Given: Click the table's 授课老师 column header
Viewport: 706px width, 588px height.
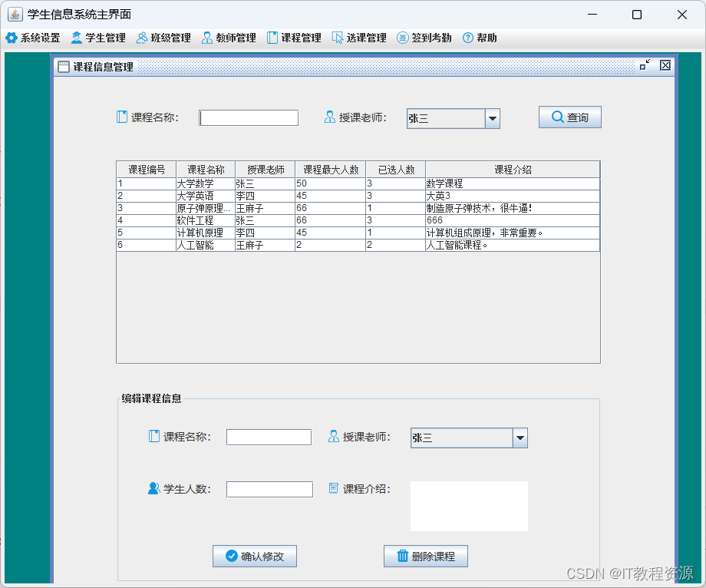Looking at the screenshot, I should [266, 170].
